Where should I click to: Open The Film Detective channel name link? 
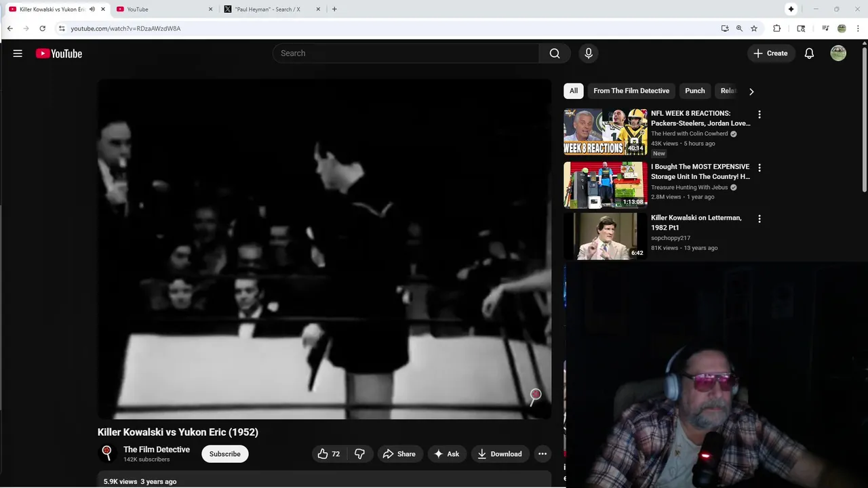point(157,449)
